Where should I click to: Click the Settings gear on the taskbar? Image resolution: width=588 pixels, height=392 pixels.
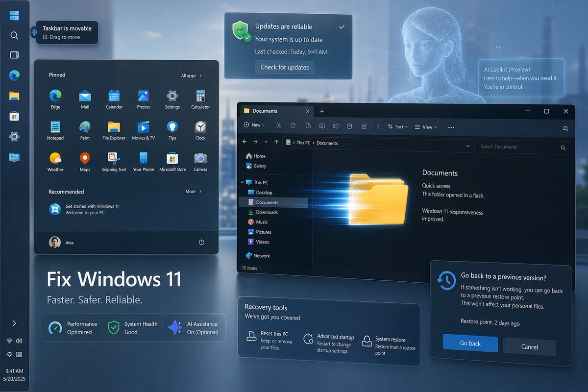[x=14, y=137]
